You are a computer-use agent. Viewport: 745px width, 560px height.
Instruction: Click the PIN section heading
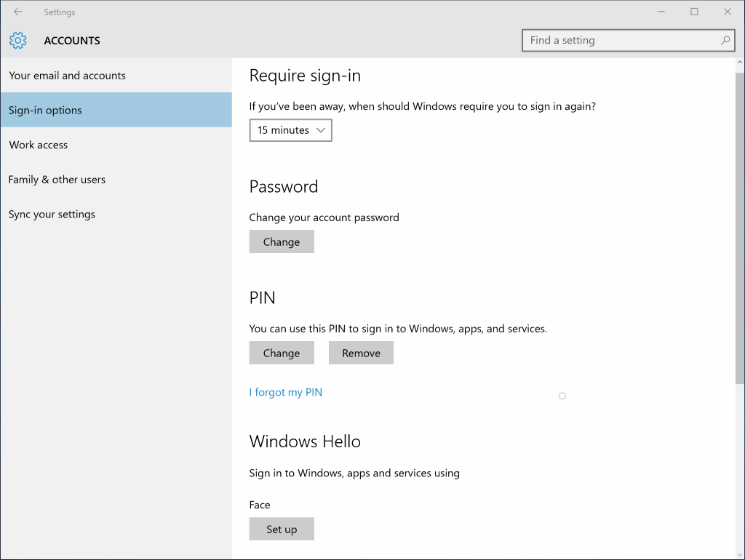point(262,297)
